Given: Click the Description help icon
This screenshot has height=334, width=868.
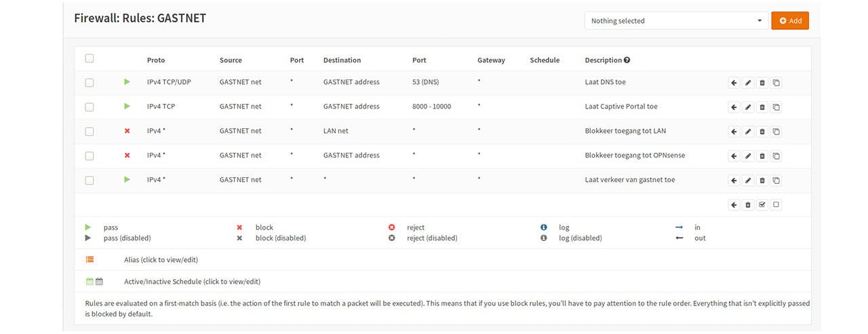Looking at the screenshot, I should point(627,60).
